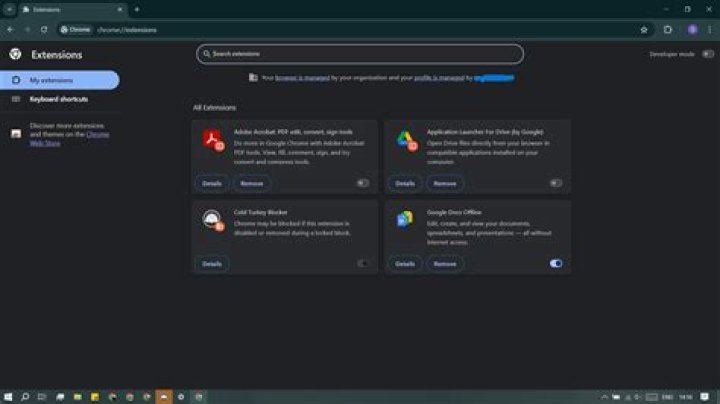Image resolution: width=720 pixels, height=404 pixels.
Task: Open Keyboard shortcuts in sidebar
Action: (x=60, y=99)
